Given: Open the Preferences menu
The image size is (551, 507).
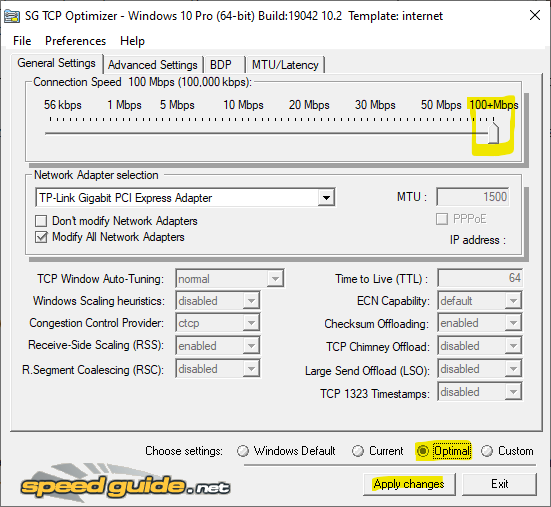Looking at the screenshot, I should pos(75,41).
